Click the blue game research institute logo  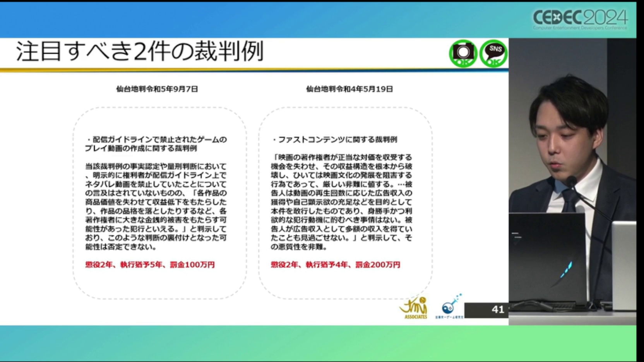point(450,306)
